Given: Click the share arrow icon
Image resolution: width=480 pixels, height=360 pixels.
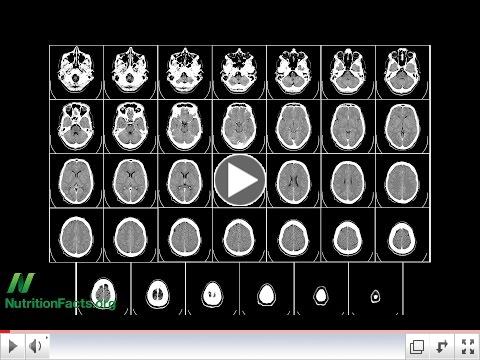Looking at the screenshot, I should [442, 347].
